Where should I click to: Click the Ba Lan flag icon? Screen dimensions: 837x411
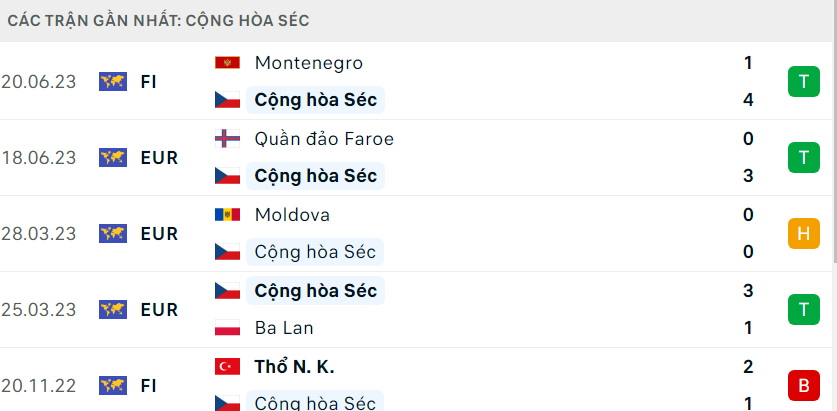click(x=227, y=328)
